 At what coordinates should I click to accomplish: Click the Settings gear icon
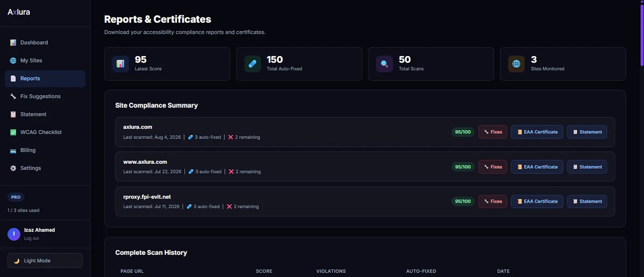pos(13,168)
